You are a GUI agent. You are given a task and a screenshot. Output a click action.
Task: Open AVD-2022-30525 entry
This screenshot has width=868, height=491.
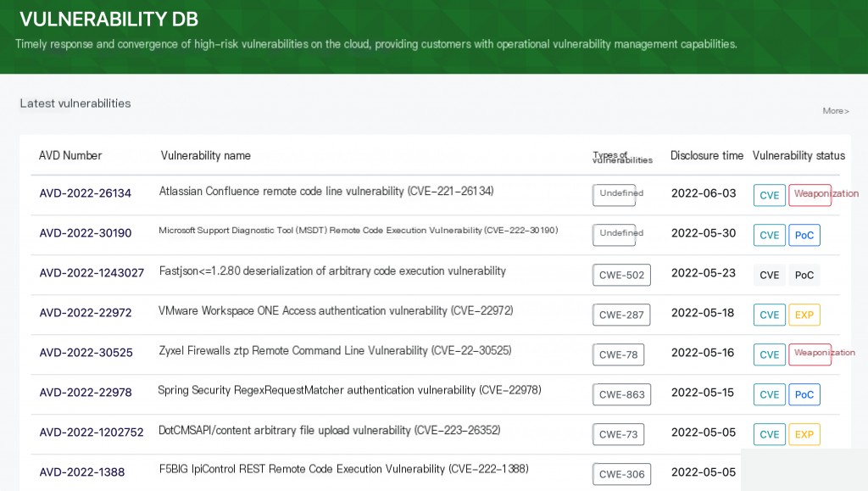click(86, 353)
